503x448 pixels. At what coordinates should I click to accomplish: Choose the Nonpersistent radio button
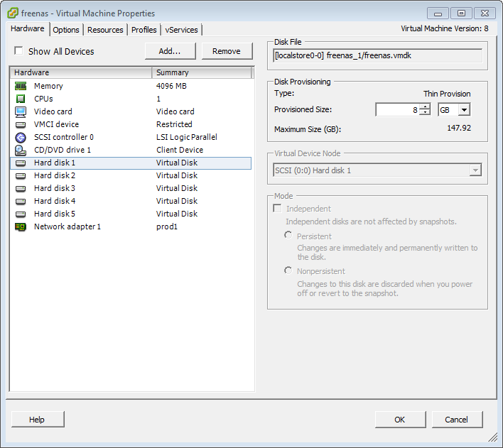[x=288, y=271]
